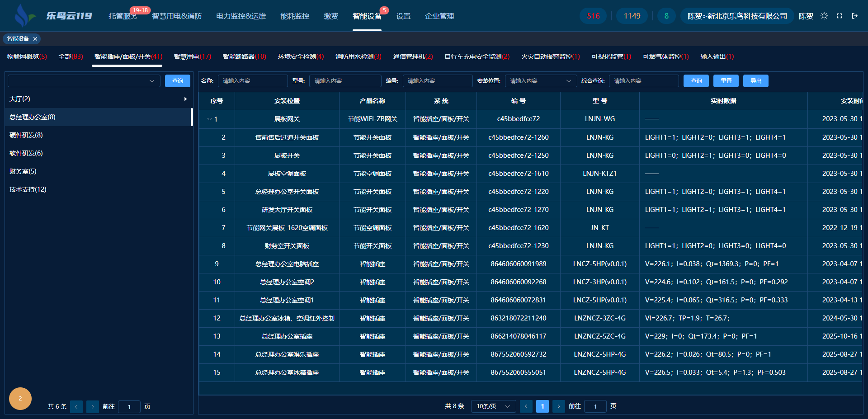Select page 1 in table pagination
This screenshot has width=868, height=419.
pos(542,406)
